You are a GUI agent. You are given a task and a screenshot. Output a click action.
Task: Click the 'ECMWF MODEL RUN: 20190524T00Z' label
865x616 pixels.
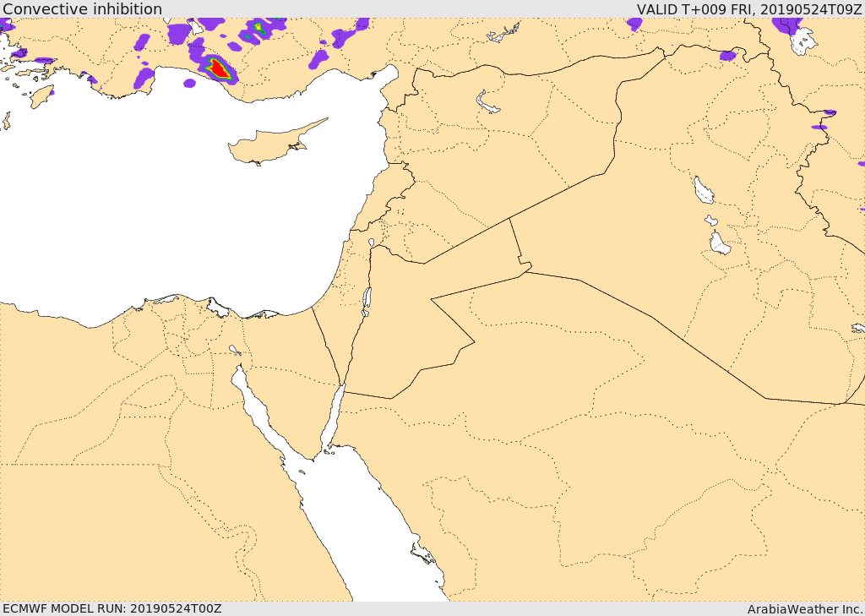pyautogui.click(x=112, y=608)
